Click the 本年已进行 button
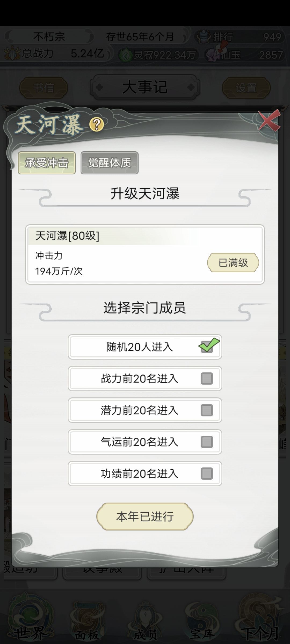 (145, 516)
